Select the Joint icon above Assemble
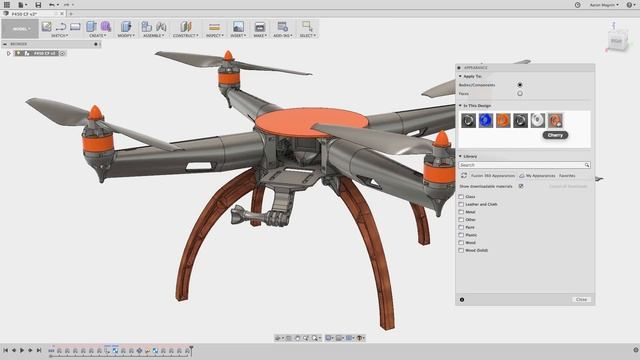Screen dimensions: 640x360 point(161,27)
